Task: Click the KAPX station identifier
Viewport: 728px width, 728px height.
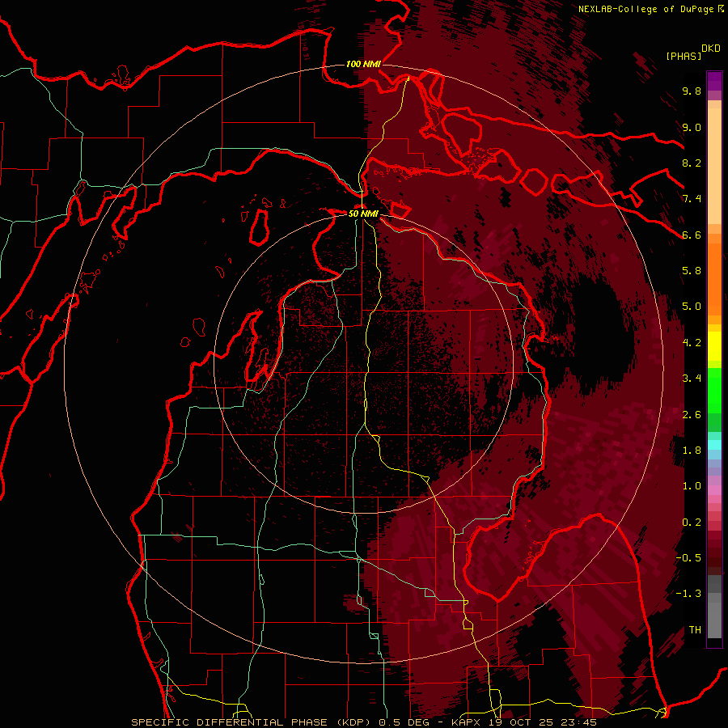Action: click(468, 722)
